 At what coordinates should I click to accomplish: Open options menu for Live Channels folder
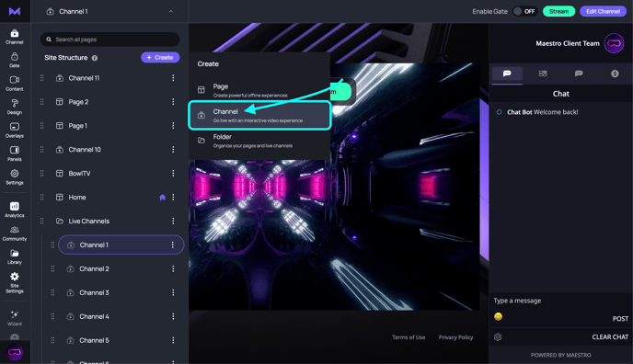[x=173, y=221]
